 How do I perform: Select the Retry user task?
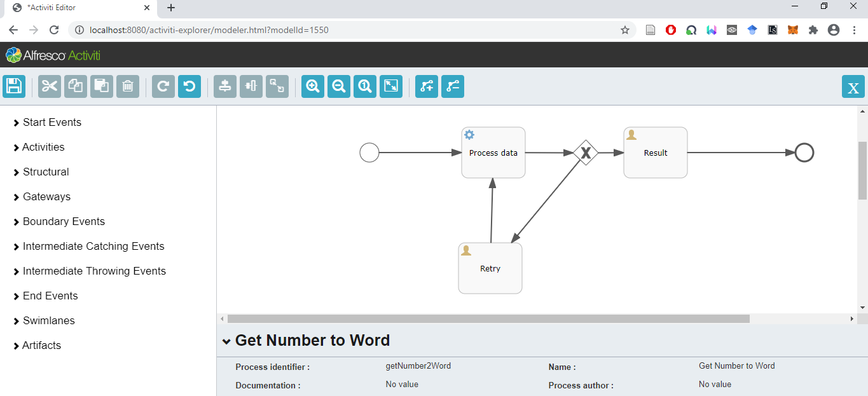[490, 269]
